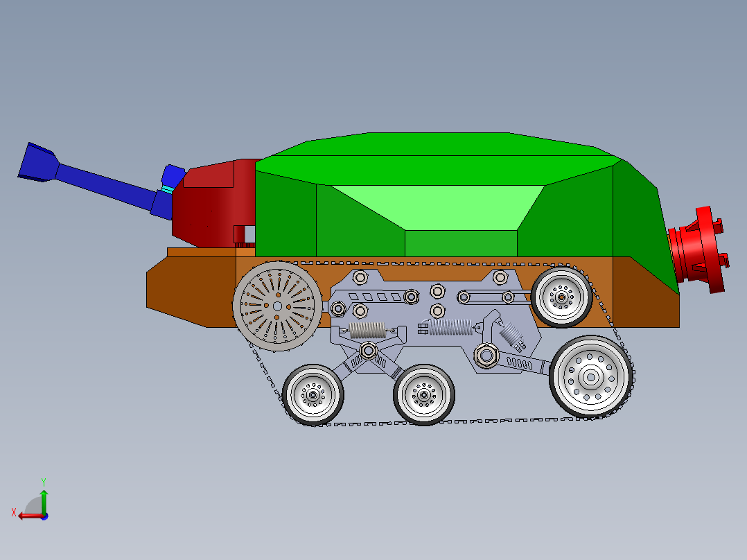Select the middle bottom road wheel
The width and height of the screenshot is (747, 560).
[x=424, y=395]
